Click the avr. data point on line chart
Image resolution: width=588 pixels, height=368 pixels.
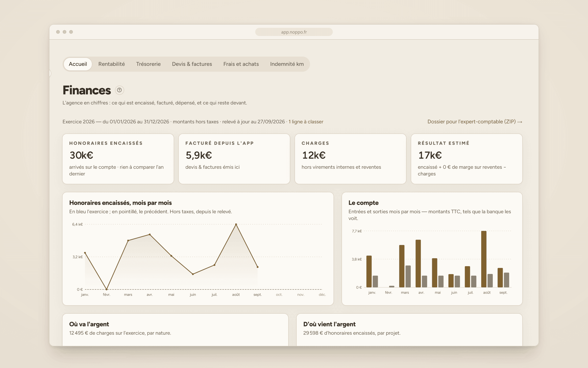coord(150,234)
